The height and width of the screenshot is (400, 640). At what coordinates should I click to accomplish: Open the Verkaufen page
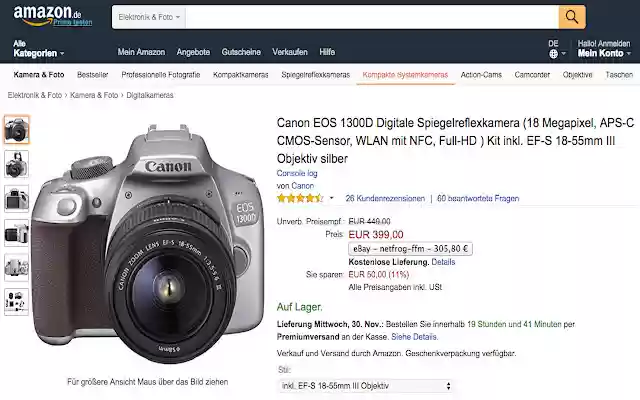290,52
